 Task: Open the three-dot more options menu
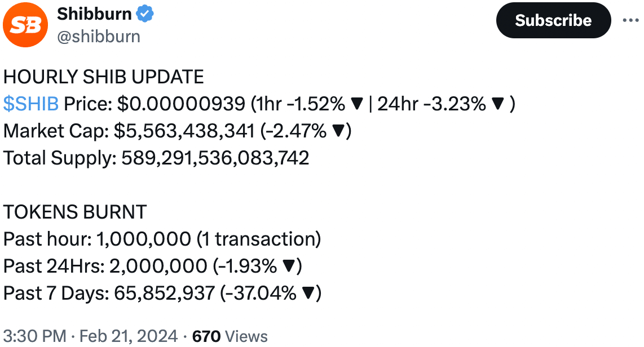click(x=630, y=20)
